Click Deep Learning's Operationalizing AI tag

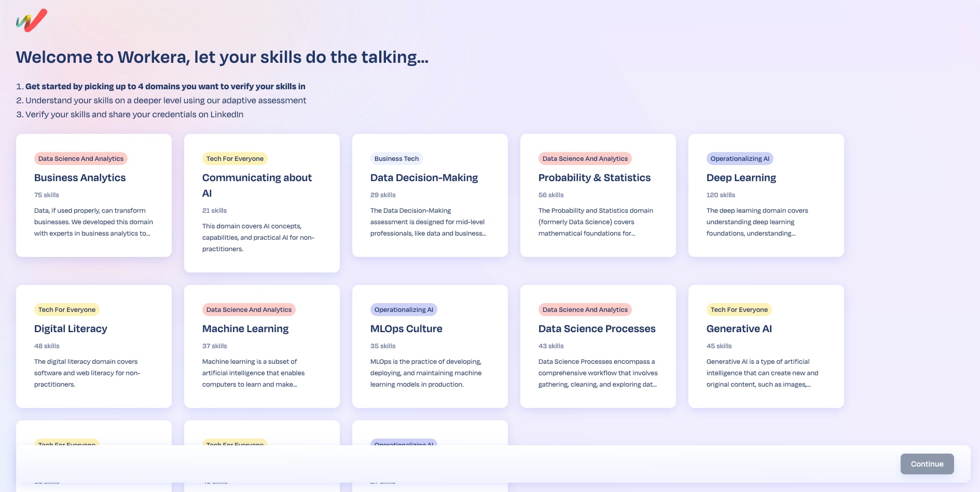pos(740,159)
